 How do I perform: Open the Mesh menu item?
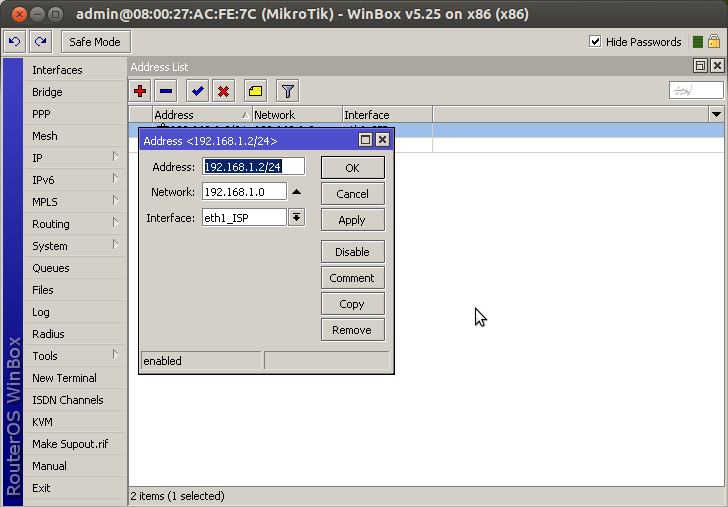(74, 136)
